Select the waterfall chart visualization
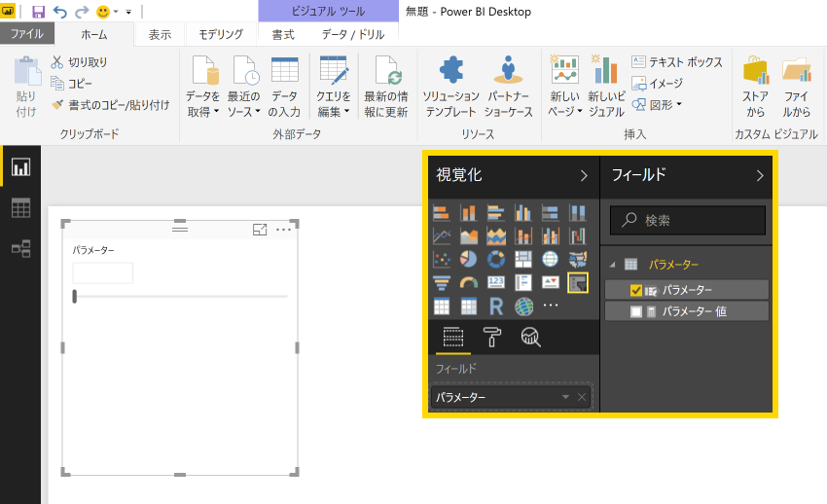 578,236
